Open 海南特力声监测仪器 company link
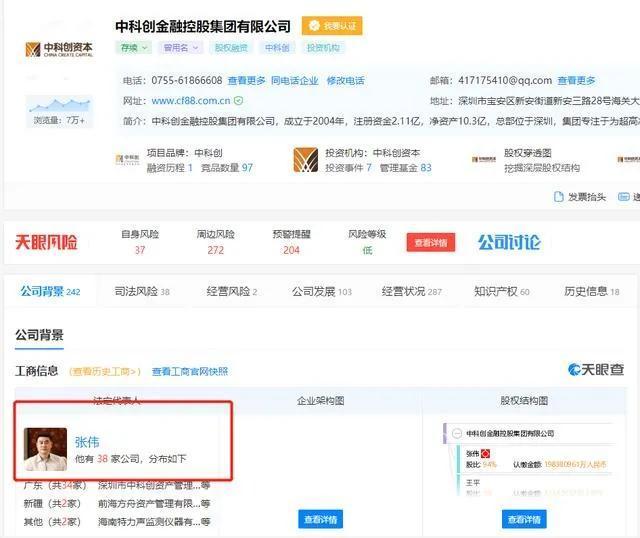640x538 pixels. click(154, 522)
